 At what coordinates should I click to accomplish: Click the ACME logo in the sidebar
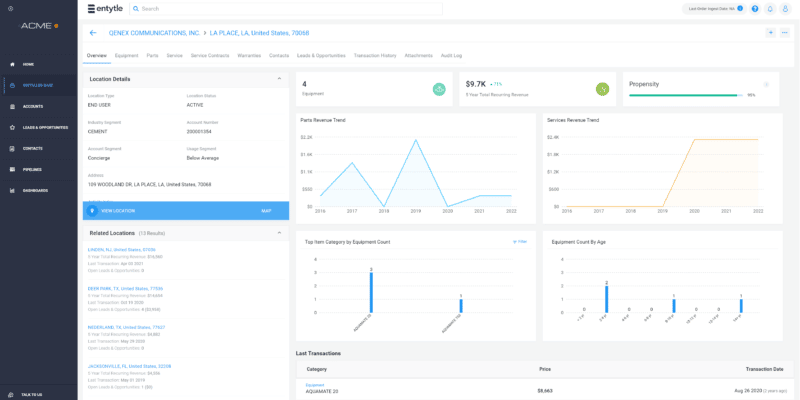click(x=39, y=26)
